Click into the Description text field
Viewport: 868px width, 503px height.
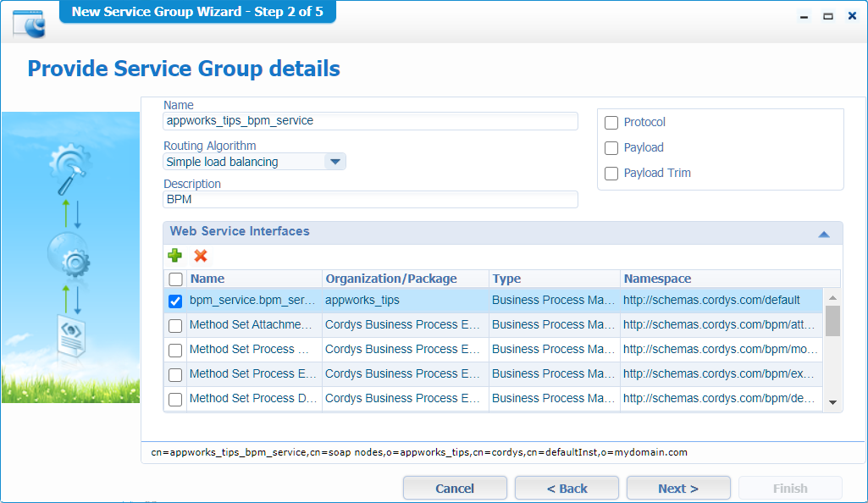370,200
